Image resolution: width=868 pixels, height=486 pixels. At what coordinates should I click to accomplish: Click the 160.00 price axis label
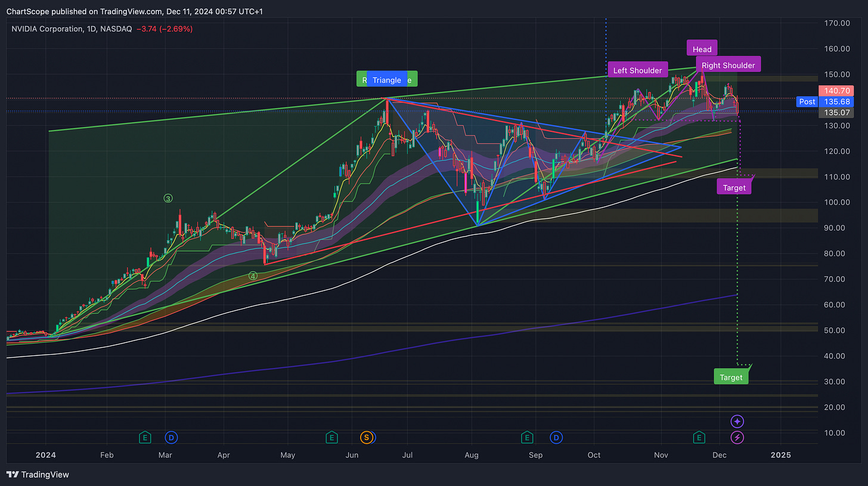coord(837,49)
